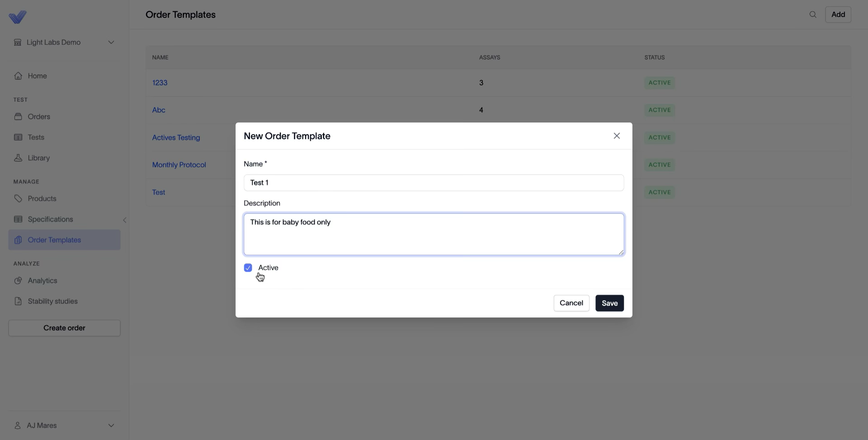The height and width of the screenshot is (440, 868).
Task: Close the New Order Template dialog
Action: click(617, 136)
